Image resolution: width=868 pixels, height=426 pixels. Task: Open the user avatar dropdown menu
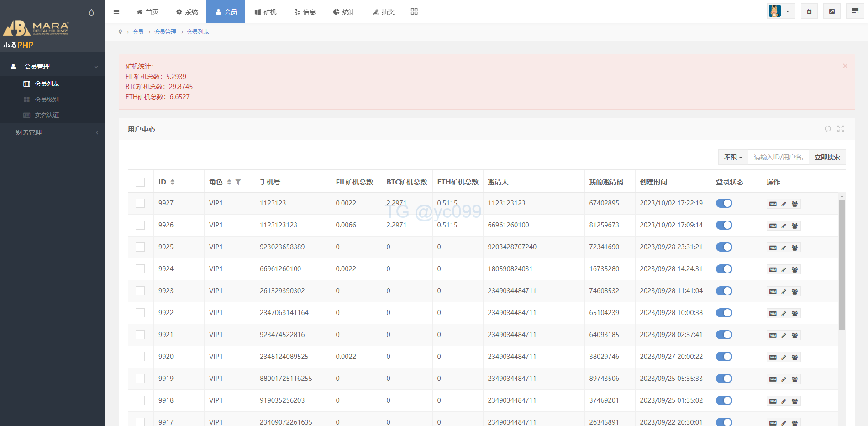[x=780, y=11]
